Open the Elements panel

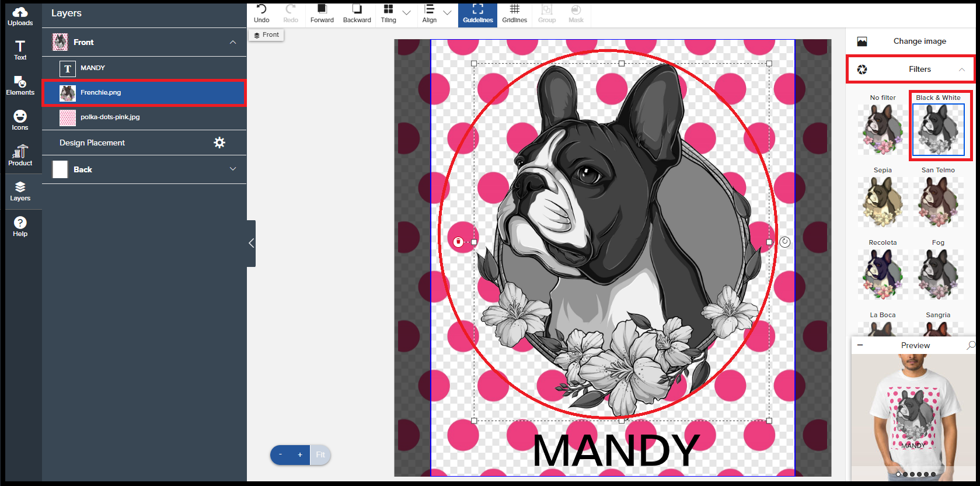tap(20, 85)
